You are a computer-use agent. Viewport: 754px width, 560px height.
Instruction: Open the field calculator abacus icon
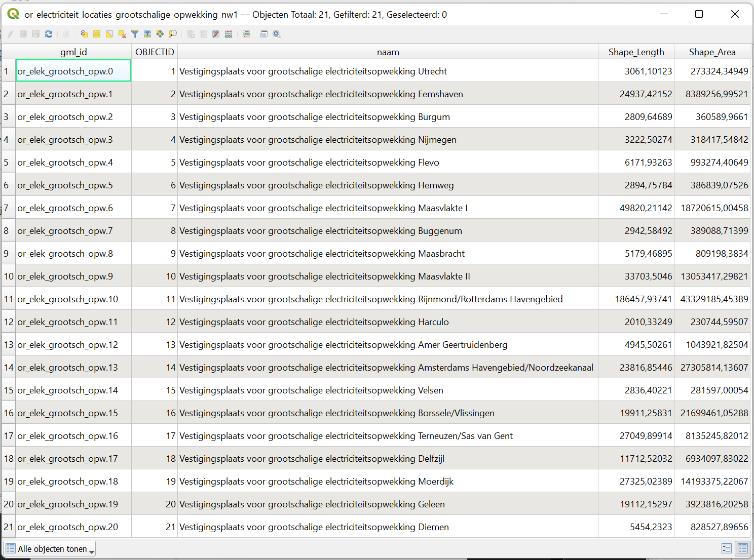coord(229,34)
